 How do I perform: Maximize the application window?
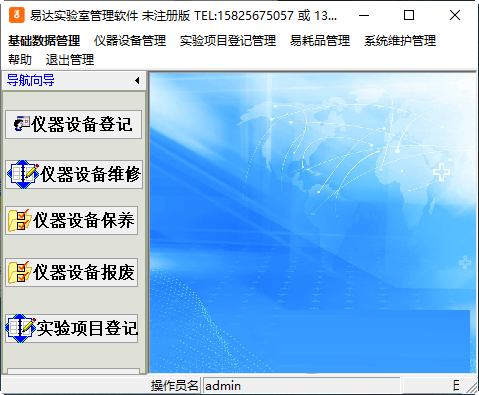click(409, 15)
